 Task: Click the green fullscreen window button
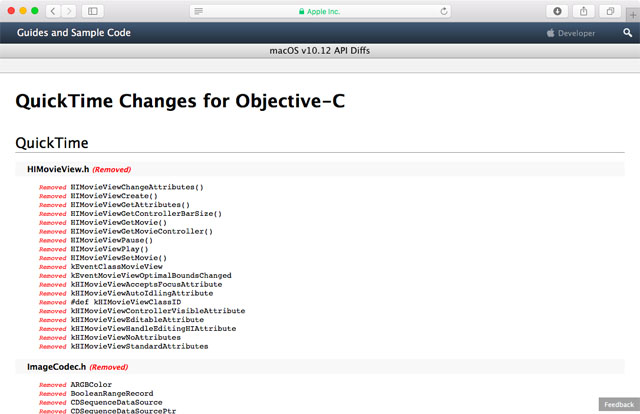tap(35, 11)
